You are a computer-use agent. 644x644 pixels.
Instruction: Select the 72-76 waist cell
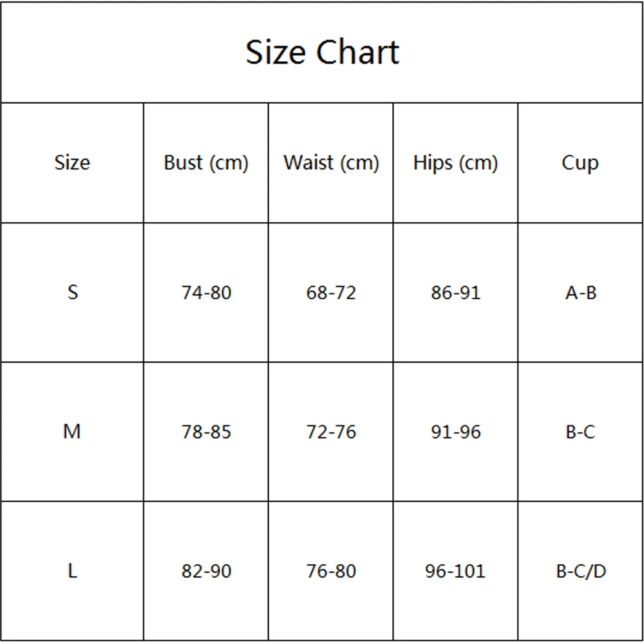[330, 432]
